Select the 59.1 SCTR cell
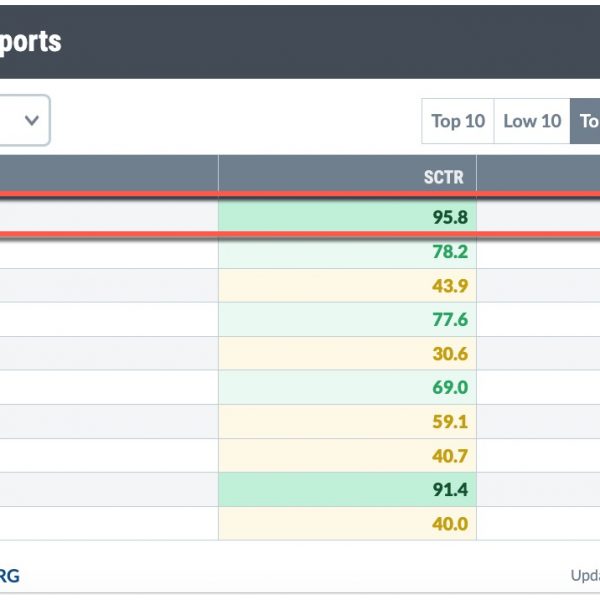 click(x=347, y=421)
